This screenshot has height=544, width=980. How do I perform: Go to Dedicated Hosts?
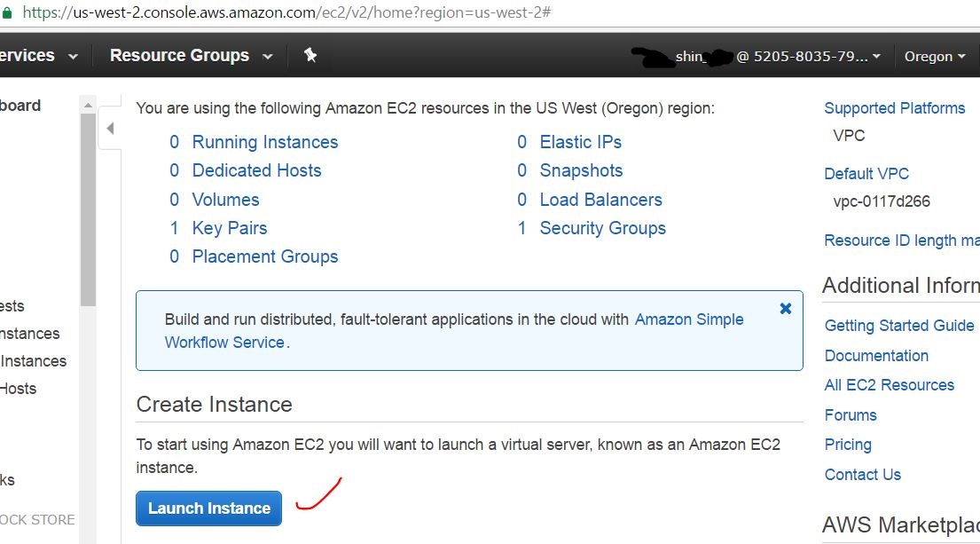pyautogui.click(x=256, y=170)
